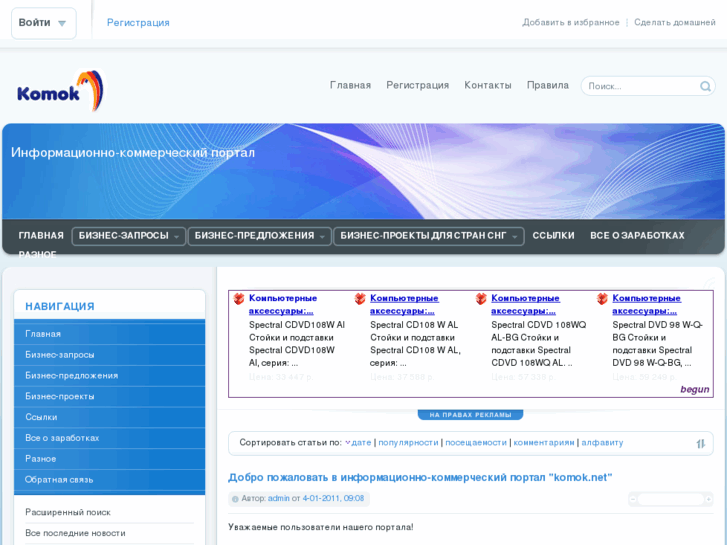
Task: Click the plus rating icon
Action: pos(708,499)
